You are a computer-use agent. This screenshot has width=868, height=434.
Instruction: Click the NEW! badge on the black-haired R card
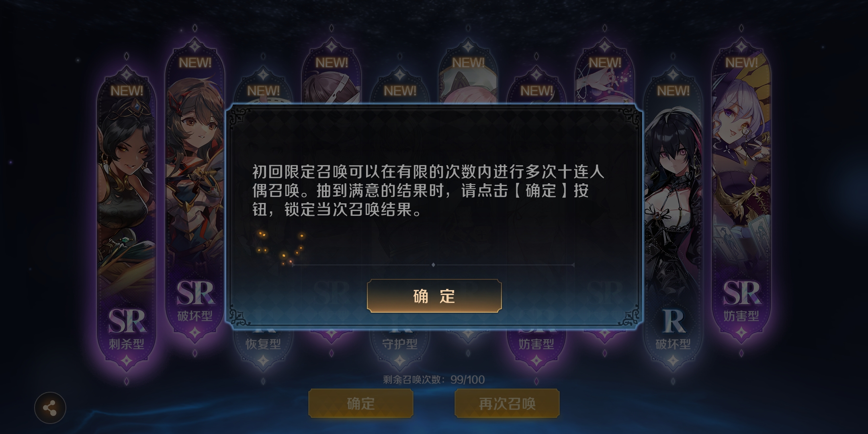(673, 91)
